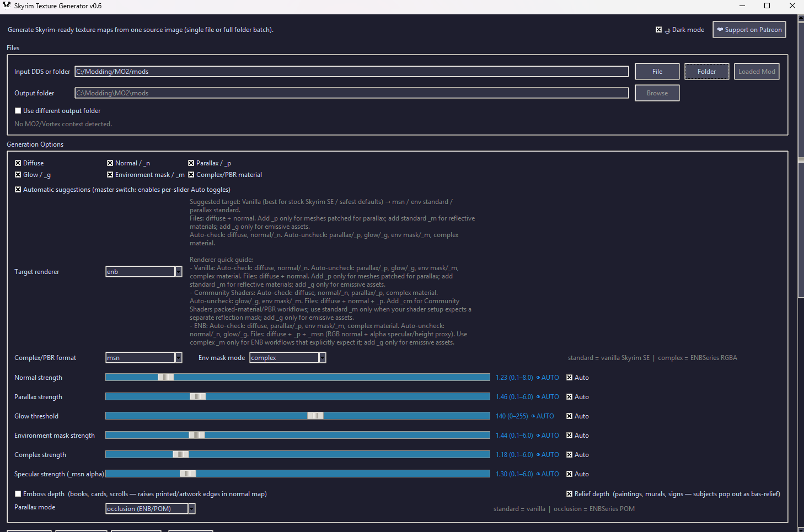Image resolution: width=804 pixels, height=532 pixels.
Task: Toggle the Complex/PBR material checkbox
Action: pyautogui.click(x=191, y=175)
